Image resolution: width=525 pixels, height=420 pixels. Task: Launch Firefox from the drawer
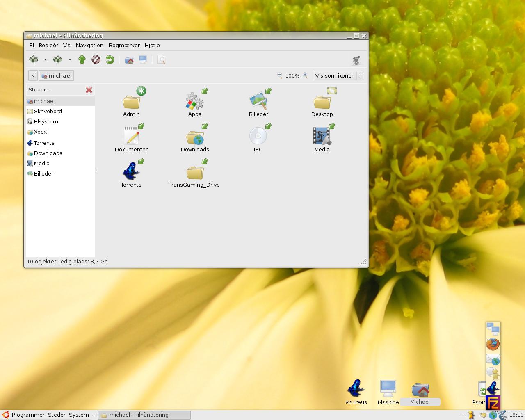pos(493,344)
